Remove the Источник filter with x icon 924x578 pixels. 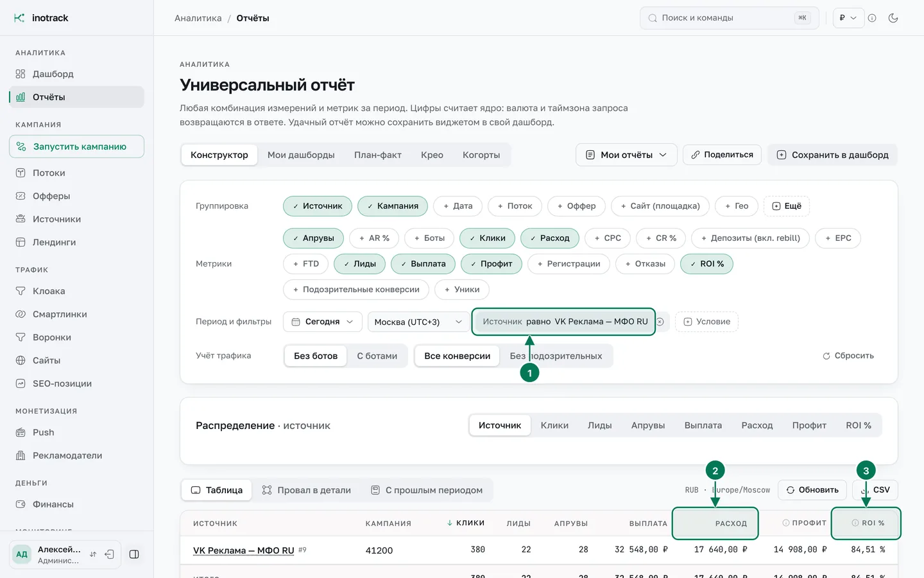coord(660,322)
